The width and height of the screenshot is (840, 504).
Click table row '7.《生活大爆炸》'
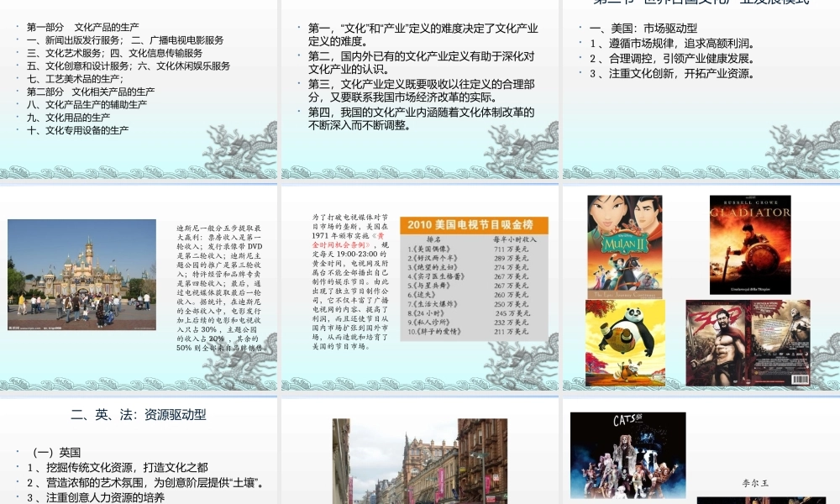pyautogui.click(x=469, y=304)
